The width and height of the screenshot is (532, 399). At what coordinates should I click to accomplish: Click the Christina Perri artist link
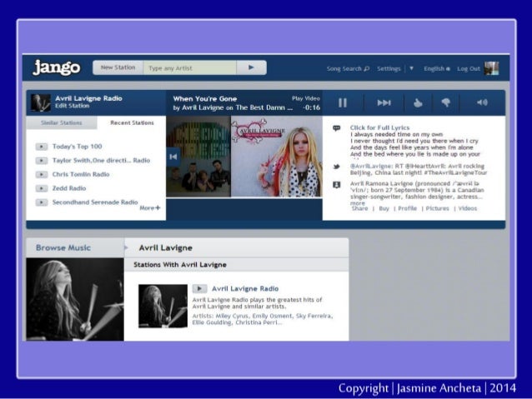pos(258,322)
